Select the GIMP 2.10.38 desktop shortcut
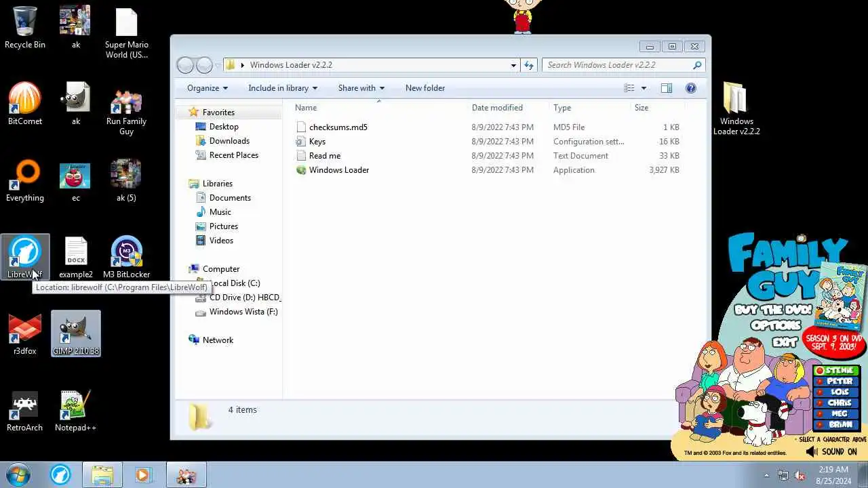Screen dimensions: 868x488 click(x=76, y=334)
